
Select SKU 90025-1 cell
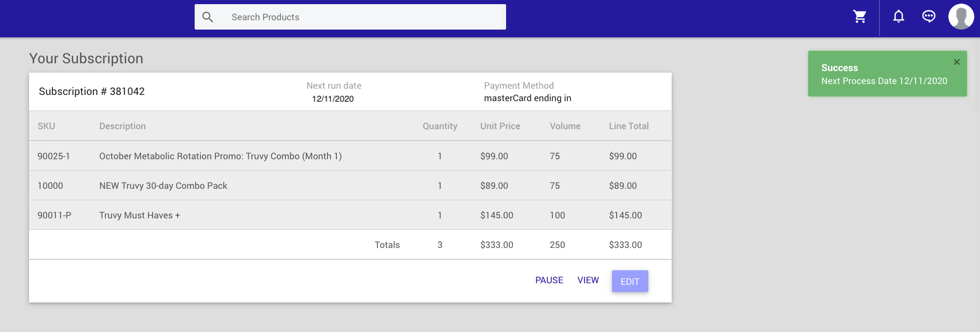[x=53, y=156]
